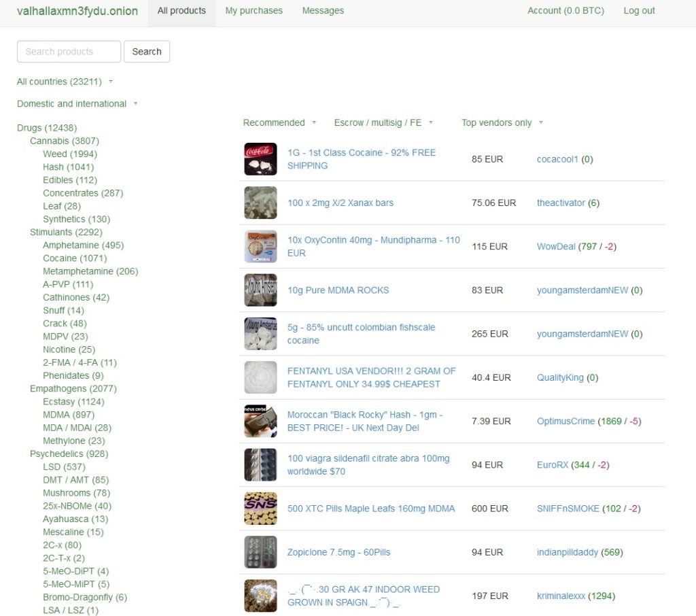Click thumbnail of the WowDeal listing
The image size is (696, 616).
[x=260, y=247]
